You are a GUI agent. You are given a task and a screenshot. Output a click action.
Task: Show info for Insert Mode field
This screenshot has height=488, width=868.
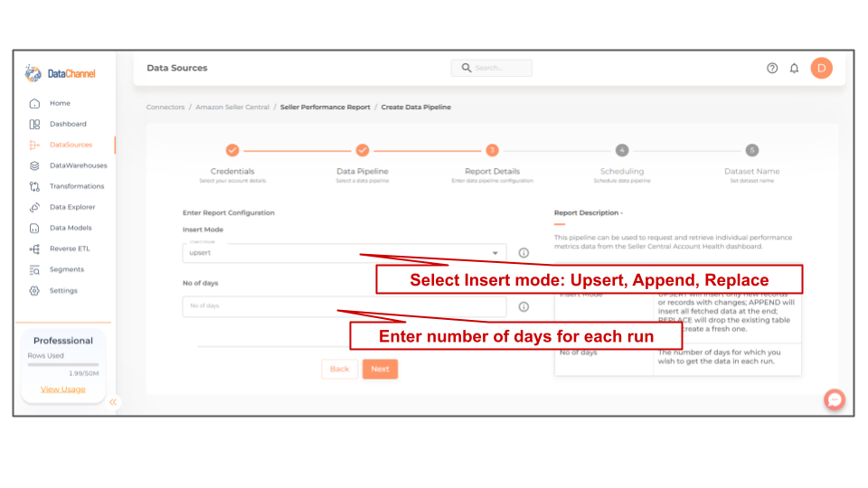(524, 253)
